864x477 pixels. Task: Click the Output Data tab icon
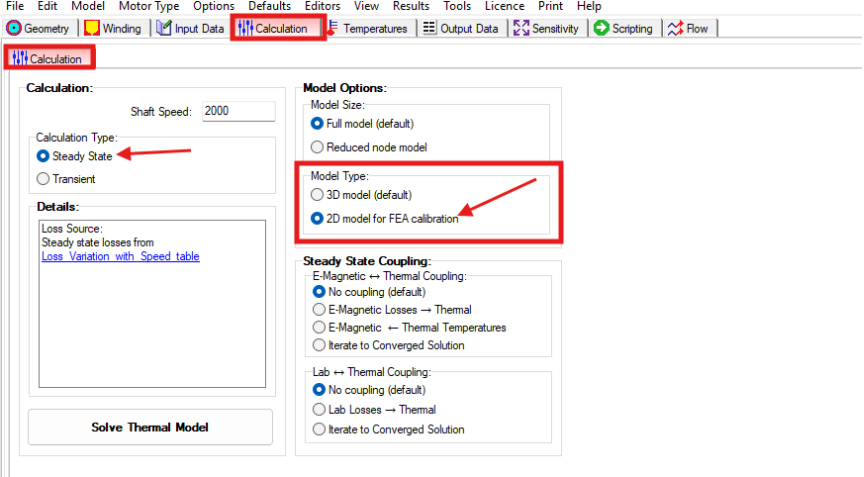(429, 28)
